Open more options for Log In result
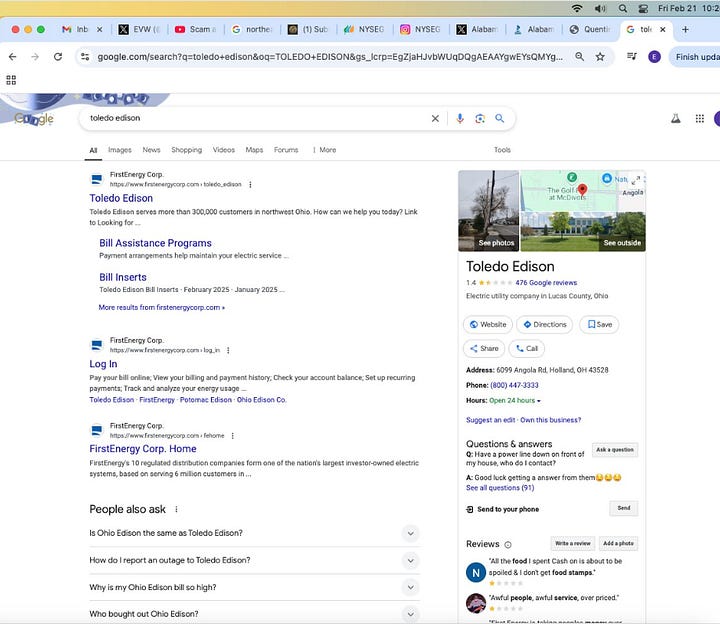The image size is (720, 624). click(228, 350)
